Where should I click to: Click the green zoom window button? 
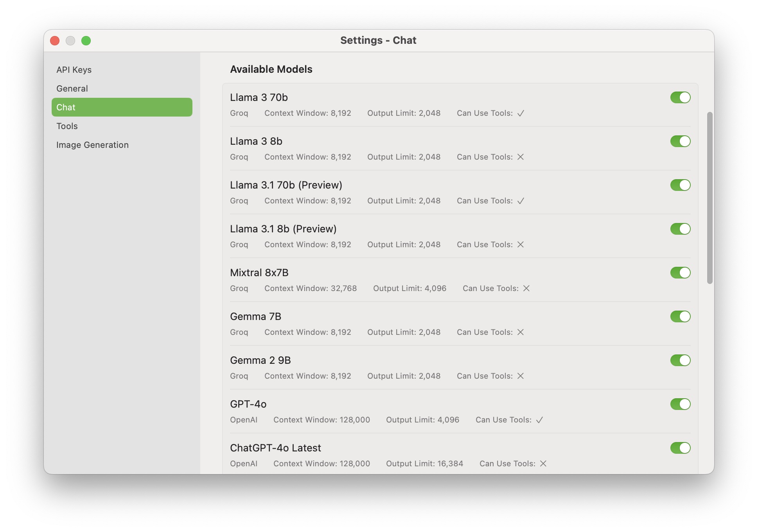tap(86, 41)
